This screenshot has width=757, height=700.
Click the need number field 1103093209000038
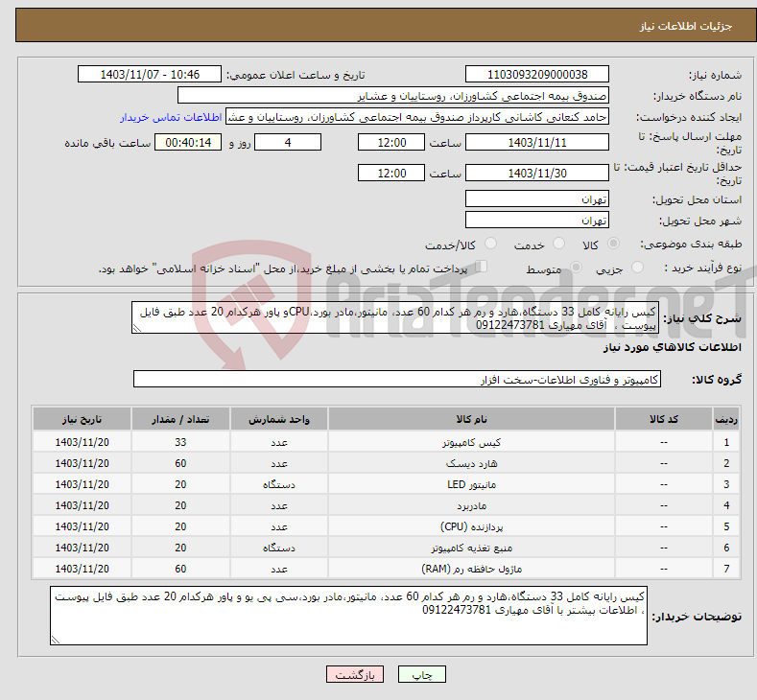[537, 74]
